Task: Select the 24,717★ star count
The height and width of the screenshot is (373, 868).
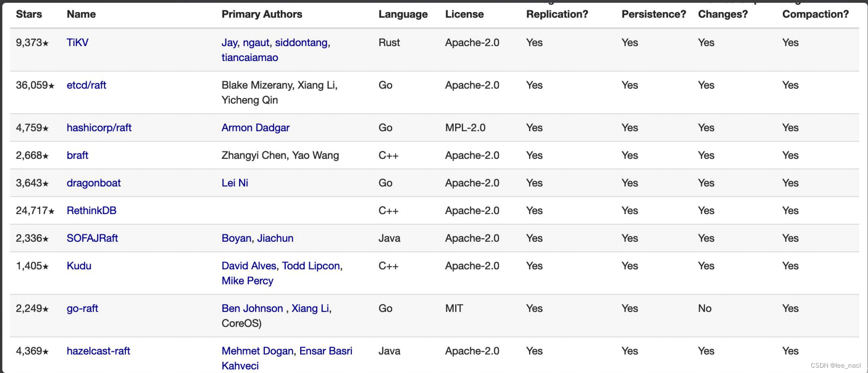Action: tap(35, 211)
